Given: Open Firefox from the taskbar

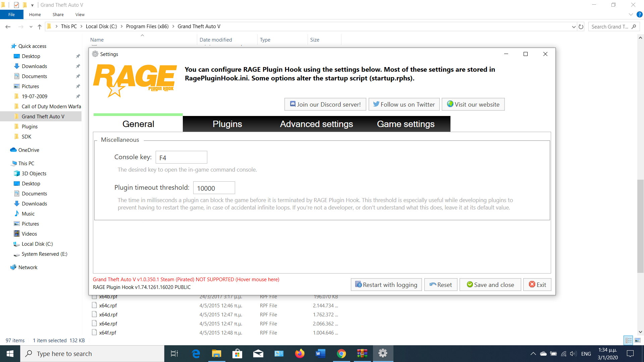Looking at the screenshot, I should pos(300,354).
